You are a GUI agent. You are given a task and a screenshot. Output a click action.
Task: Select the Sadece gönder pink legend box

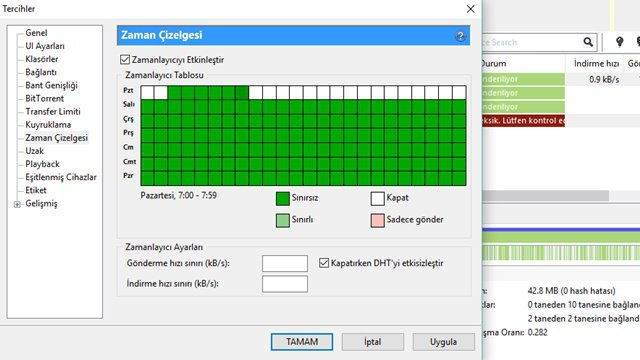click(x=378, y=220)
